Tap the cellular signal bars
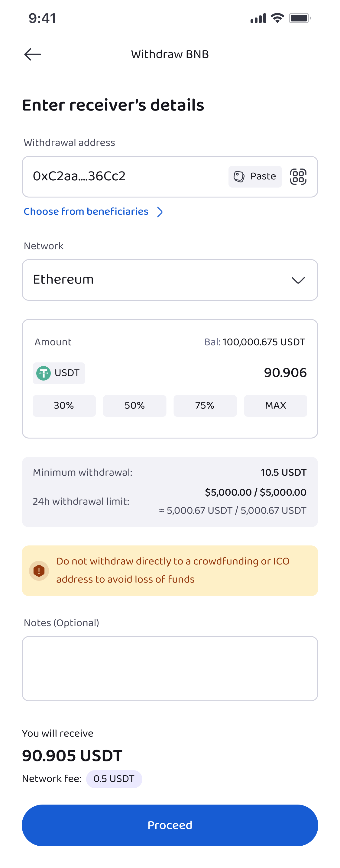Image resolution: width=340 pixels, height=868 pixels. 258,19
